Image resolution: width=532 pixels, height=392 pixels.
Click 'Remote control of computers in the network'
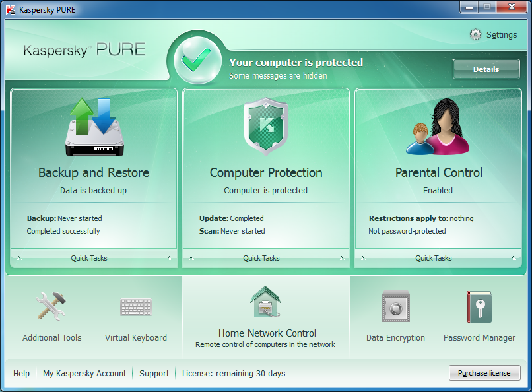tap(265, 344)
